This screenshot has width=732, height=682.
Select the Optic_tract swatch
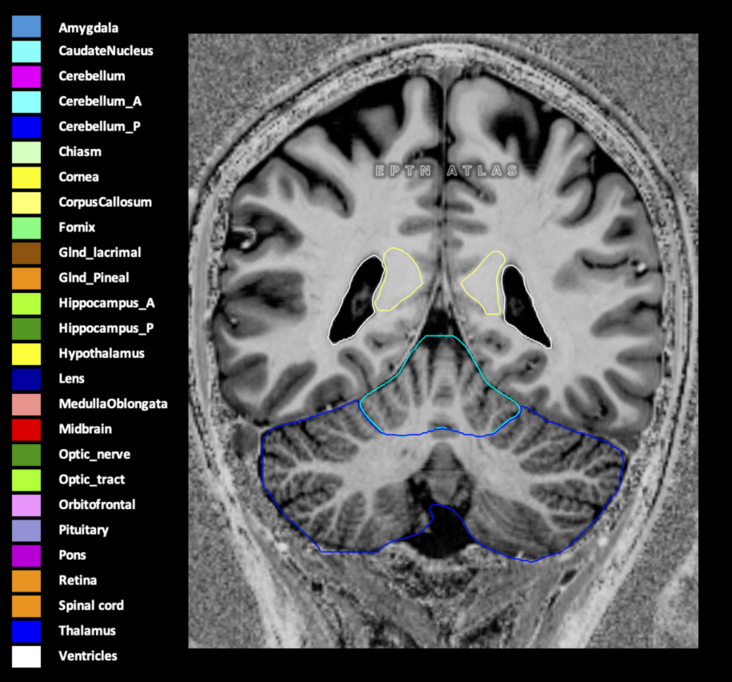click(26, 480)
